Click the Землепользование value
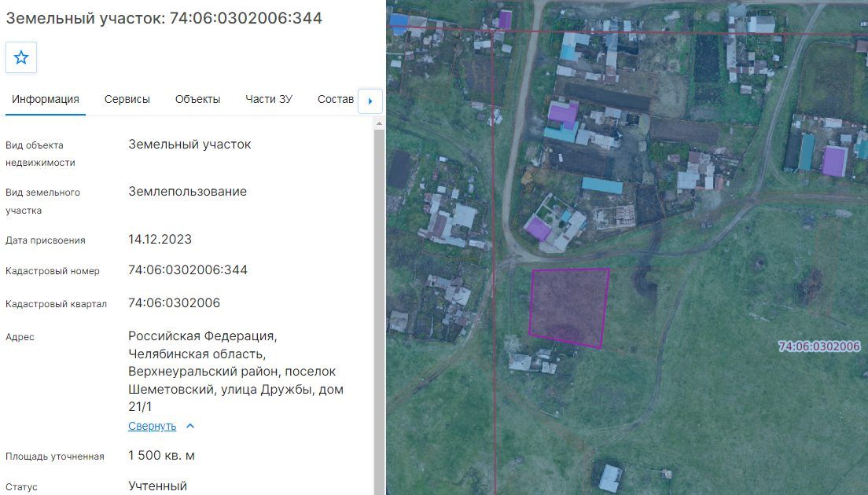 click(188, 192)
